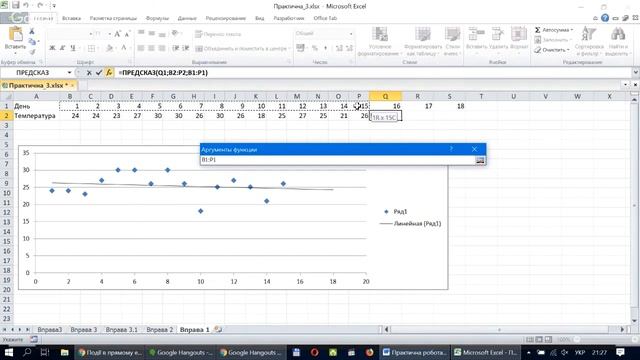The width and height of the screenshot is (640, 360).
Task: Open Практична робота Word taskbar window
Action: [414, 352]
